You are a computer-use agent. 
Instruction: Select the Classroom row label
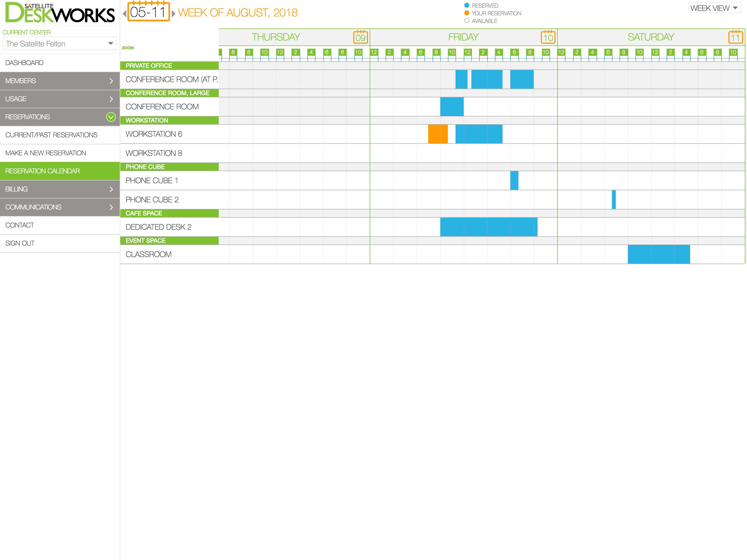pyautogui.click(x=148, y=254)
